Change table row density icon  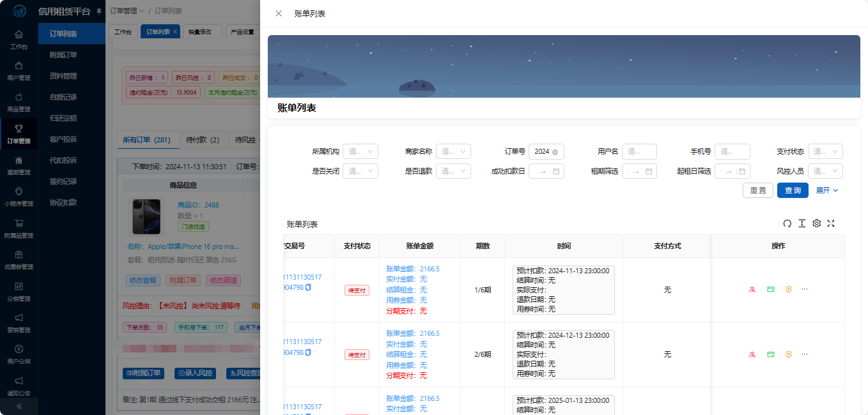tap(802, 223)
